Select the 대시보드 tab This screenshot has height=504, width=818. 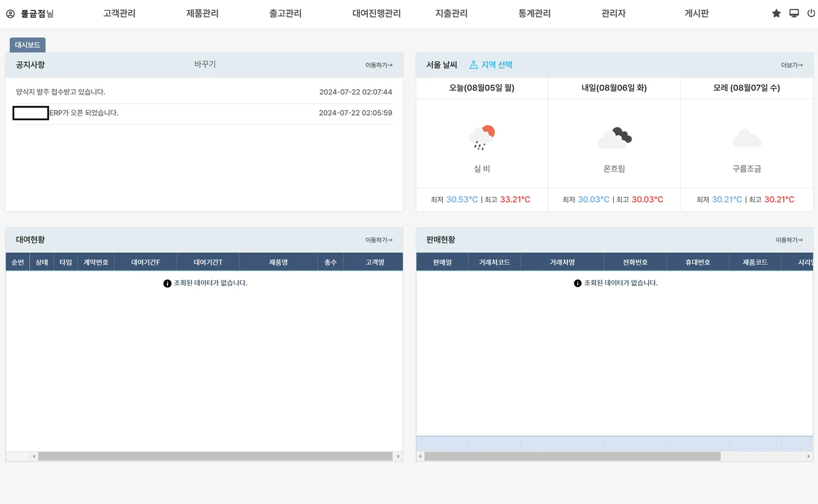click(x=27, y=45)
